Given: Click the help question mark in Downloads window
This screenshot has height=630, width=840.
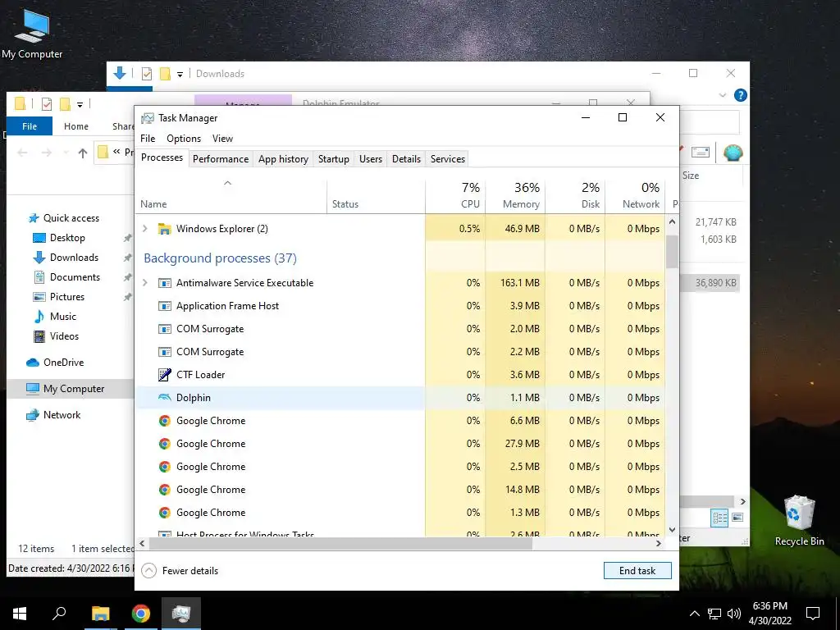Looking at the screenshot, I should tap(741, 95).
